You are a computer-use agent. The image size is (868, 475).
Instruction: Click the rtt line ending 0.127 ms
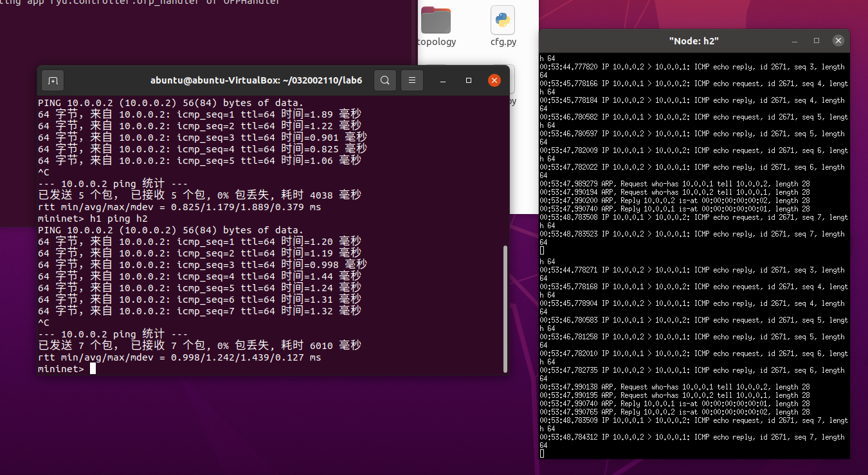(x=179, y=357)
